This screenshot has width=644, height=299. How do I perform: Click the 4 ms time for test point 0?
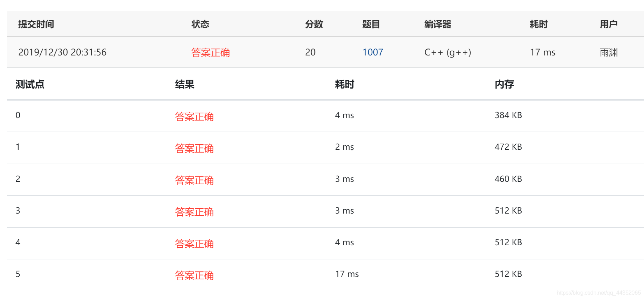pos(344,115)
